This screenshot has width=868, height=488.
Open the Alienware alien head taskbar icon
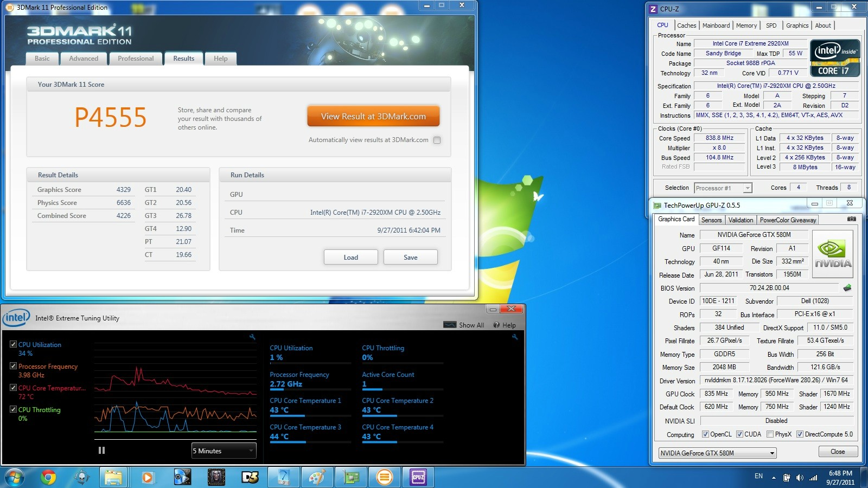click(82, 477)
